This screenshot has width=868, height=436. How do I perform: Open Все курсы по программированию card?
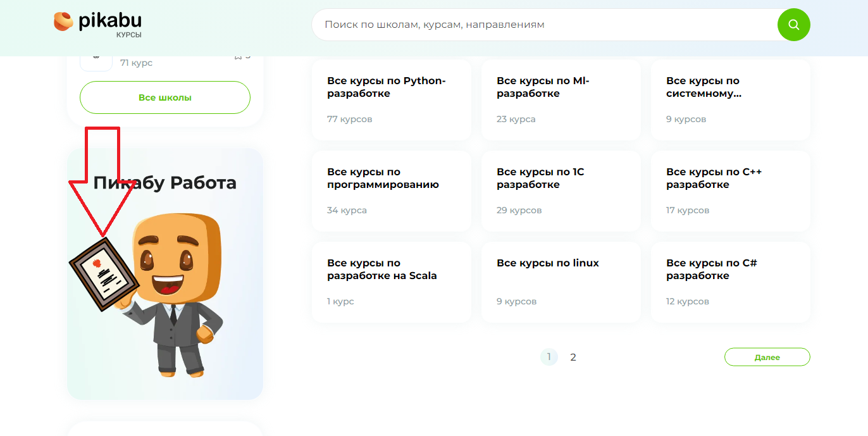tap(392, 191)
